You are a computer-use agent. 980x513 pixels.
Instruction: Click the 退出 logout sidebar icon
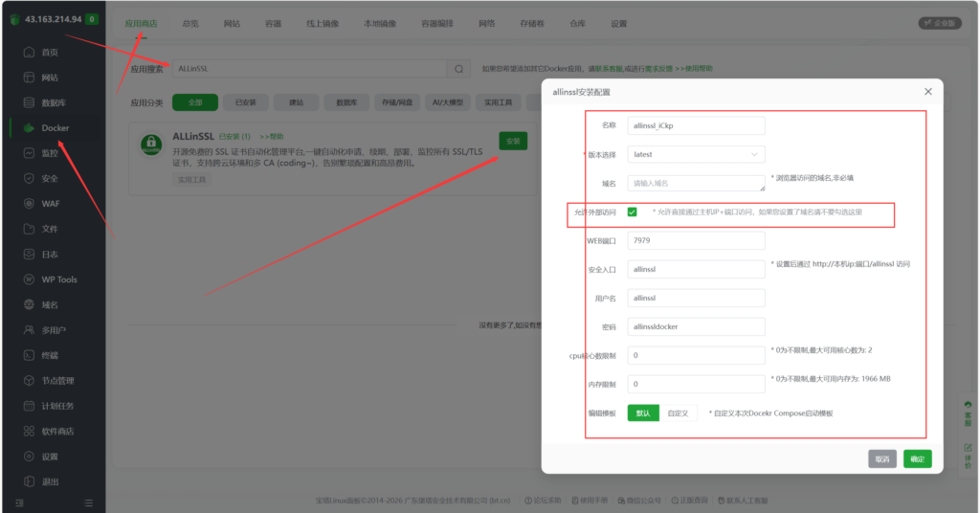(x=29, y=481)
